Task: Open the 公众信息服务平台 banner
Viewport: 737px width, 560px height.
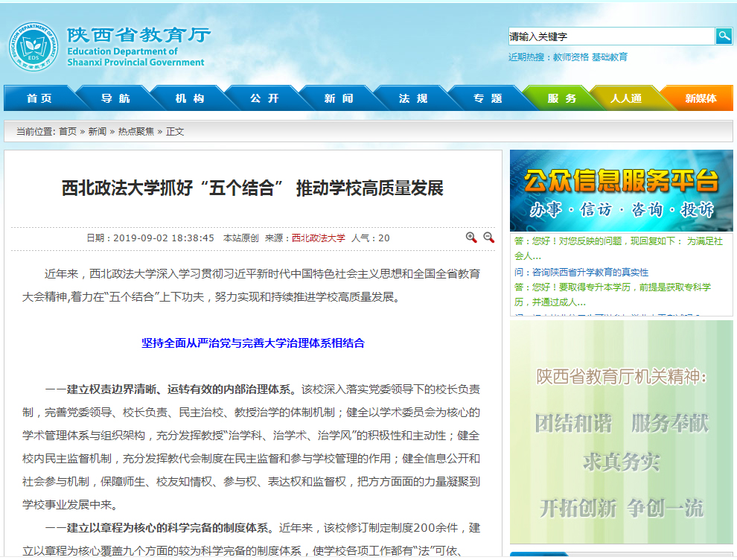Action: (622, 191)
